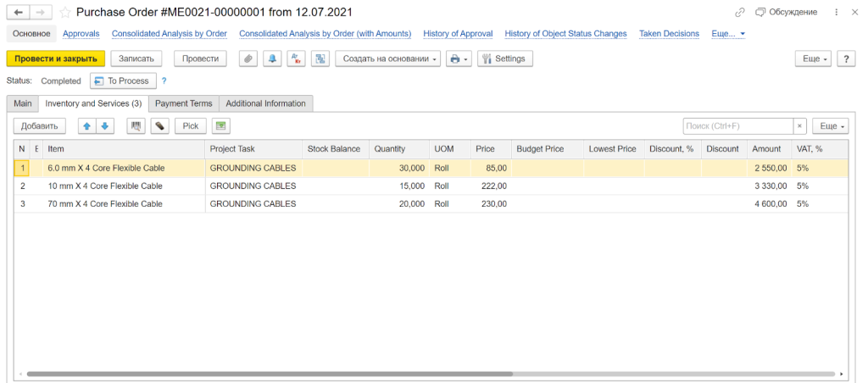Image resolution: width=868 pixels, height=383 pixels.
Task: Open the History of Approval link
Action: [458, 34]
